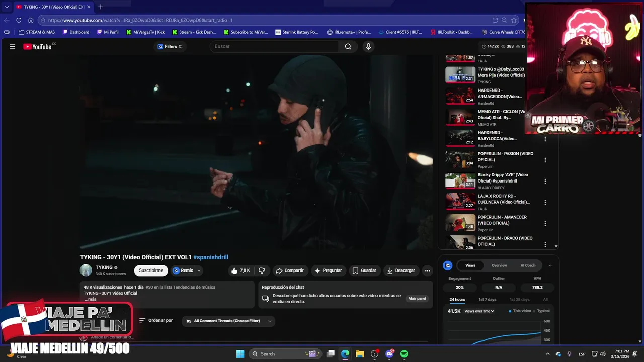Image resolution: width=644 pixels, height=362 pixels.
Task: Switch to vidIQ AI Coach tab
Action: [x=528, y=265]
